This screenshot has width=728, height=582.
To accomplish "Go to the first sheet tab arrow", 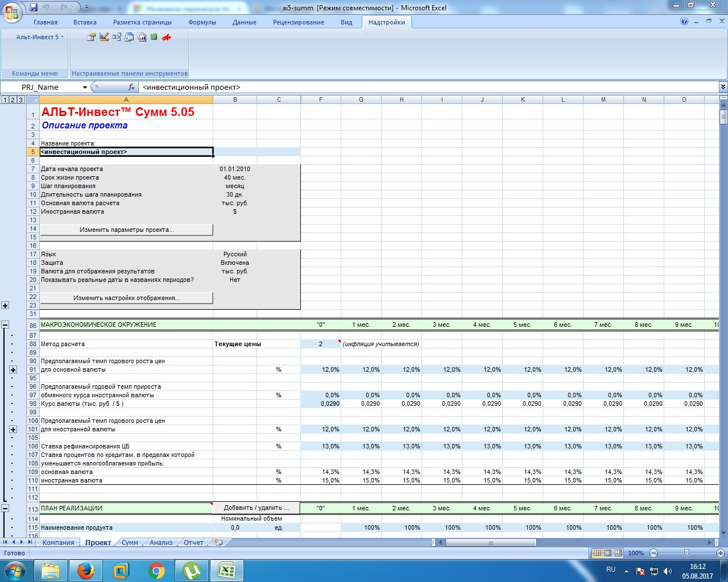I will point(5,542).
